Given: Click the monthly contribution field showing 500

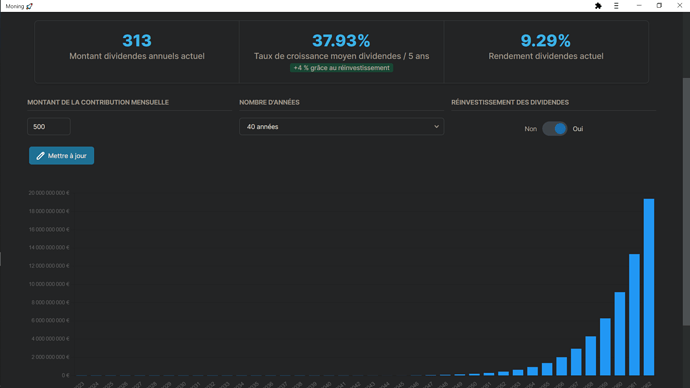Looking at the screenshot, I should point(49,127).
